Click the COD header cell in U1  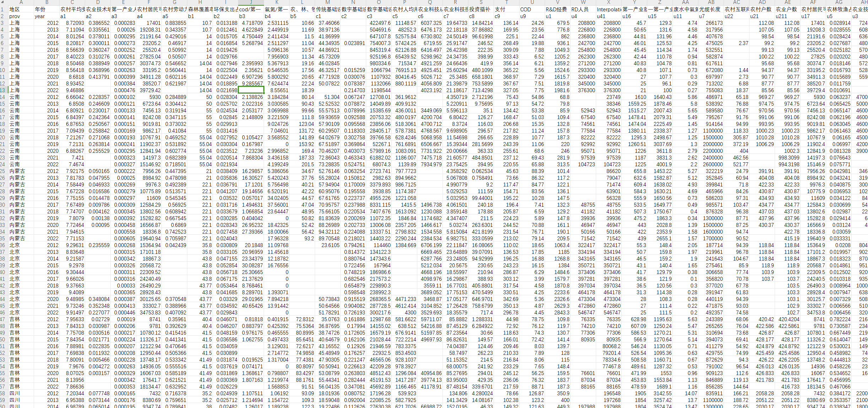coord(532,9)
